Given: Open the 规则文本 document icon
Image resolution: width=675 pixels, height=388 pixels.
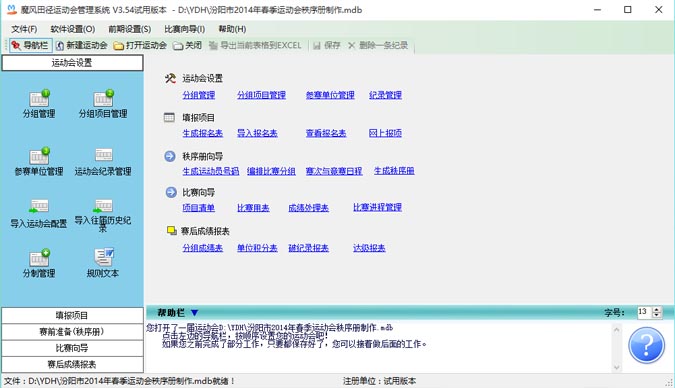Looking at the screenshot, I should tap(103, 257).
